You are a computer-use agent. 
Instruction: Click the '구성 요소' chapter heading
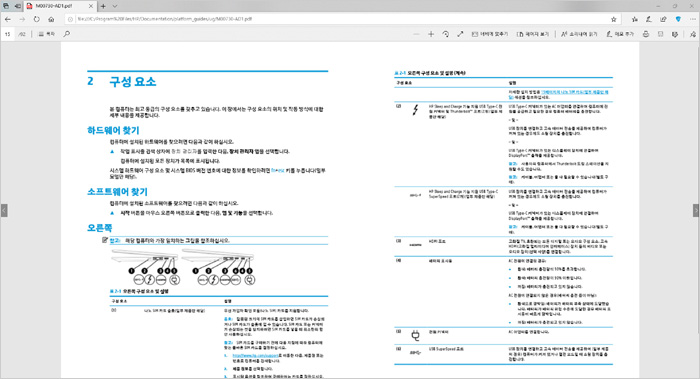point(133,82)
